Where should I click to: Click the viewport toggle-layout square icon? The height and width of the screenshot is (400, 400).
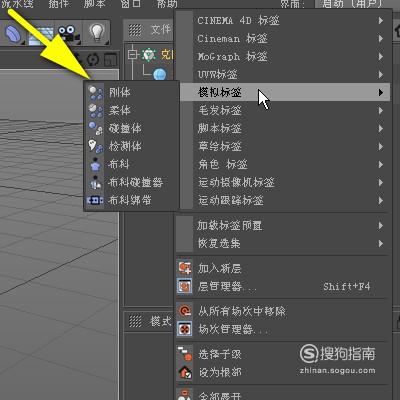[111, 60]
